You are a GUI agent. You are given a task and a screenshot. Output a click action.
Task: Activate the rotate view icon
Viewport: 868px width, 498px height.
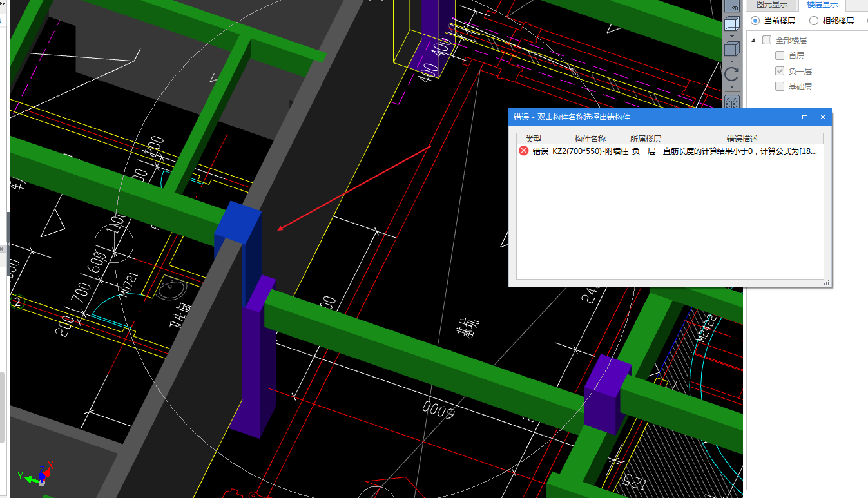(732, 73)
